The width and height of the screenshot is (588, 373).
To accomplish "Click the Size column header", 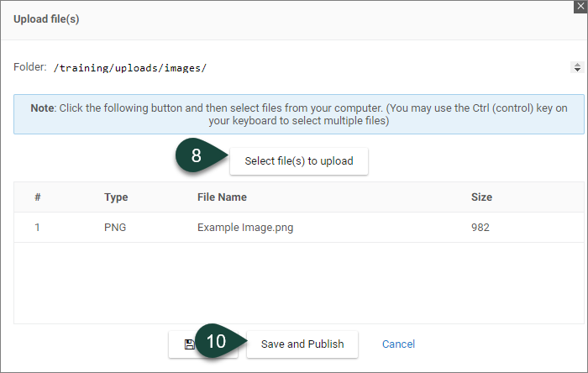I will click(x=481, y=197).
